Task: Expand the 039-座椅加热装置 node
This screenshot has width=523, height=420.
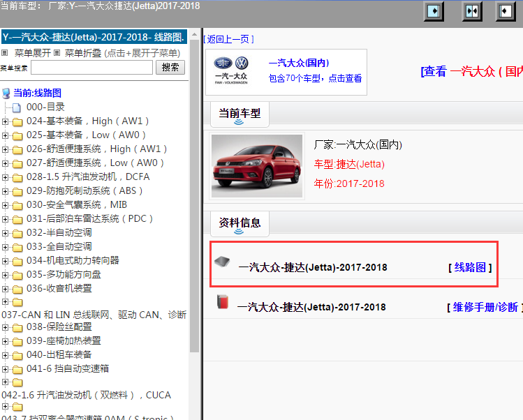Action: [5, 341]
